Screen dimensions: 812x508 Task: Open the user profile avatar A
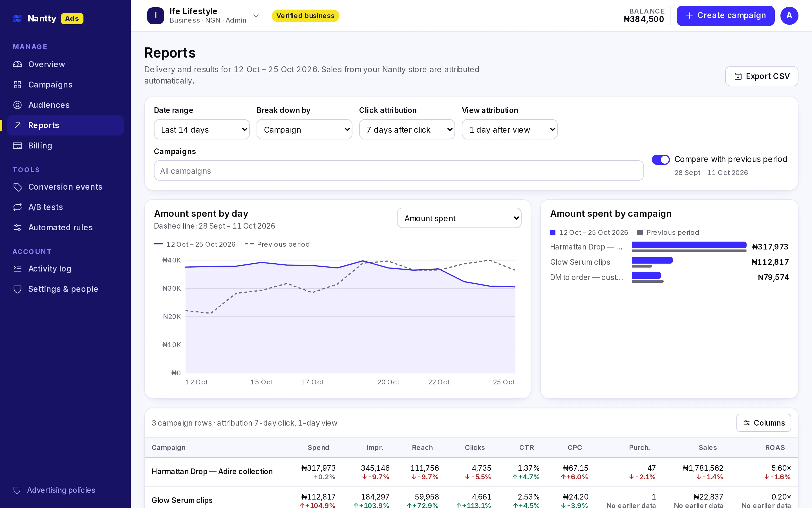[x=789, y=16]
